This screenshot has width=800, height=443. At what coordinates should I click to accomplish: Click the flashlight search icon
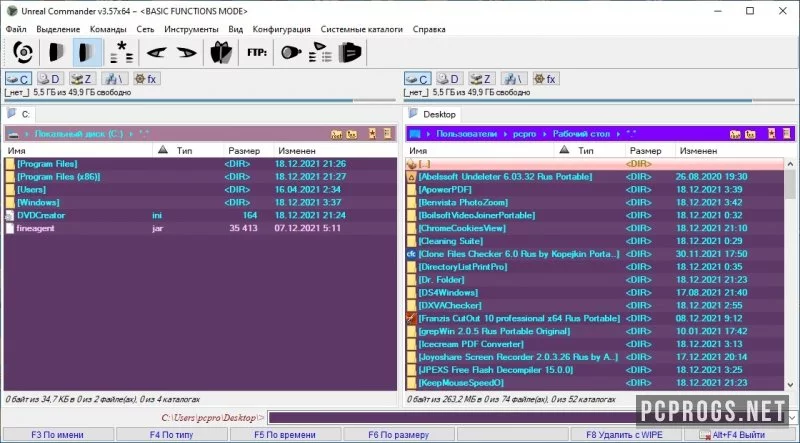coord(291,52)
